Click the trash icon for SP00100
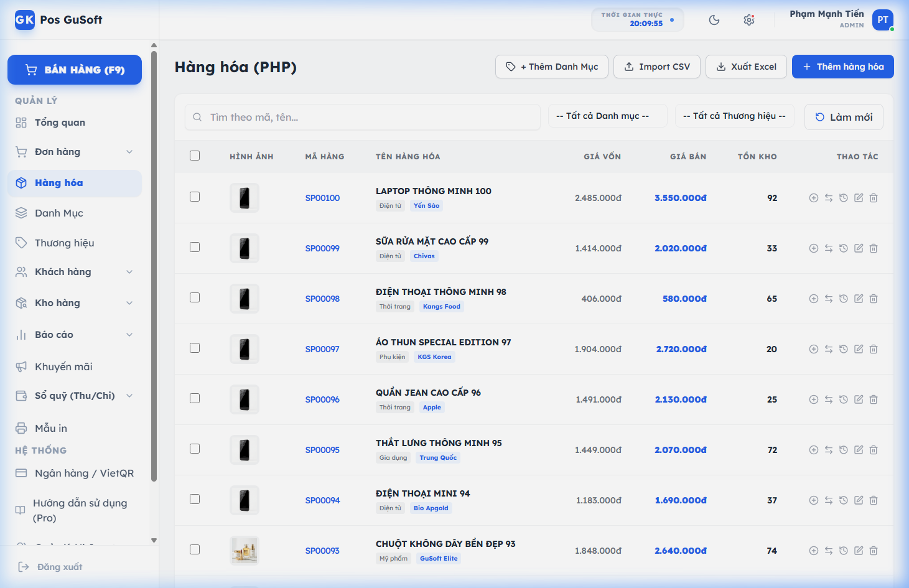Viewport: 909px width, 588px height. [874, 198]
